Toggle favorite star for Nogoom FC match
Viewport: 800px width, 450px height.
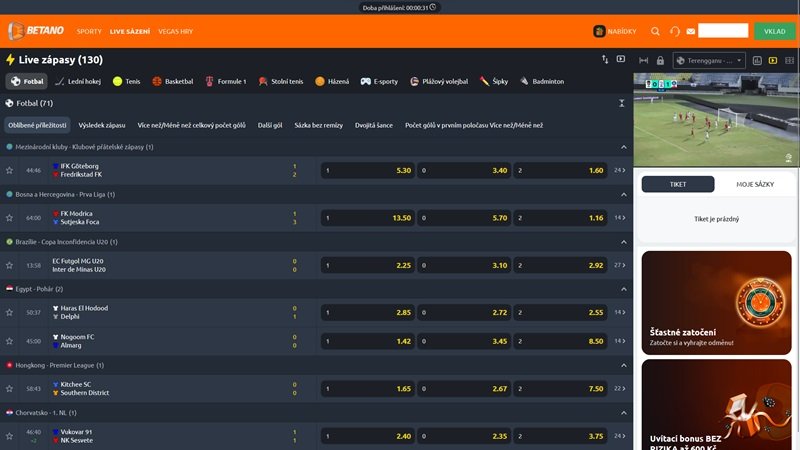click(x=9, y=341)
